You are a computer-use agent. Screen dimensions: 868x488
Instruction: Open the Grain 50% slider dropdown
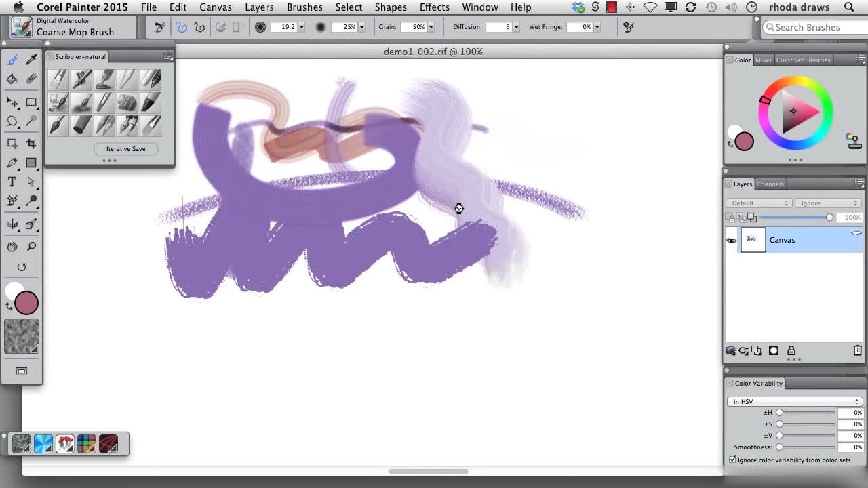tap(431, 27)
